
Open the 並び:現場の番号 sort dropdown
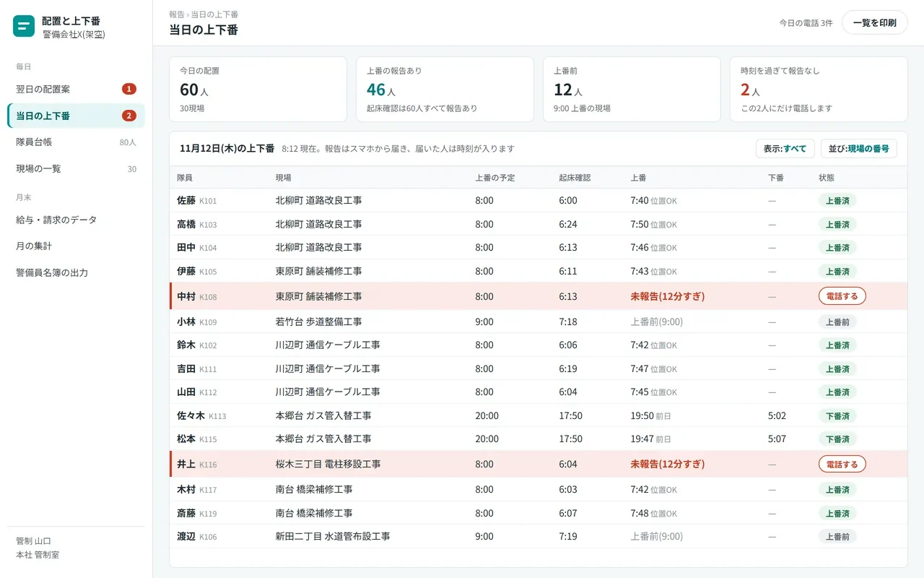pos(859,149)
